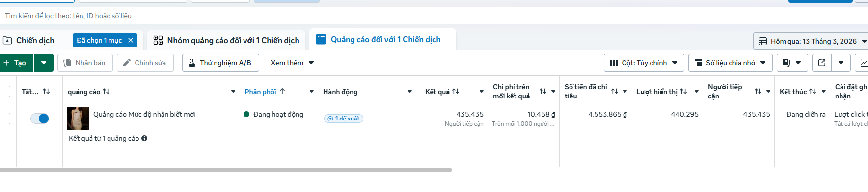This screenshot has width=868, height=192.
Task: Sort by Lượt hiển thị column arrows
Action: pos(683,91)
